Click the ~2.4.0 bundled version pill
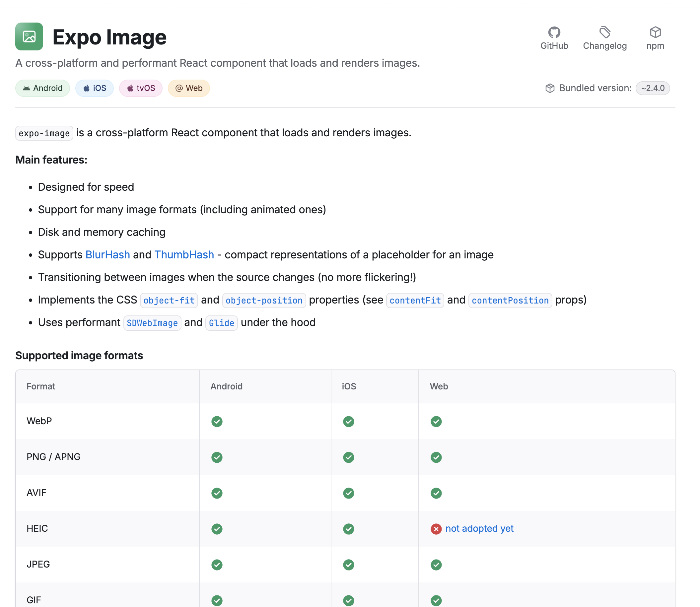Viewport: 700px width, 607px height. pos(653,88)
